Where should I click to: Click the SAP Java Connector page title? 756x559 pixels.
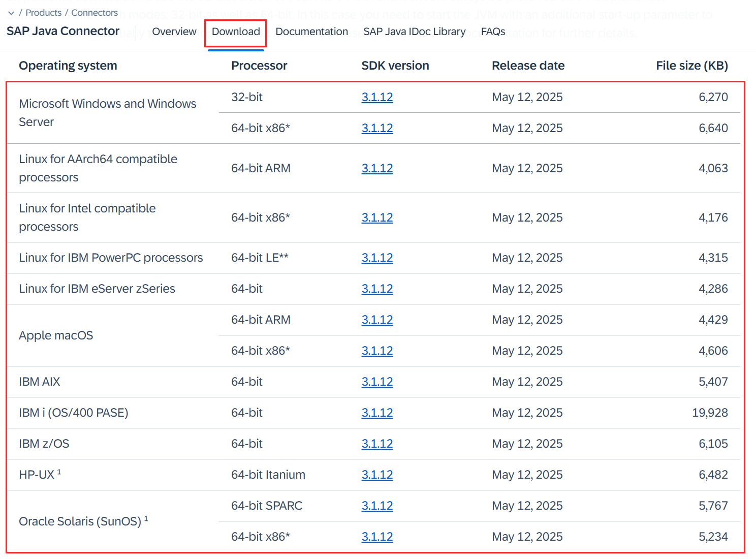pyautogui.click(x=63, y=32)
